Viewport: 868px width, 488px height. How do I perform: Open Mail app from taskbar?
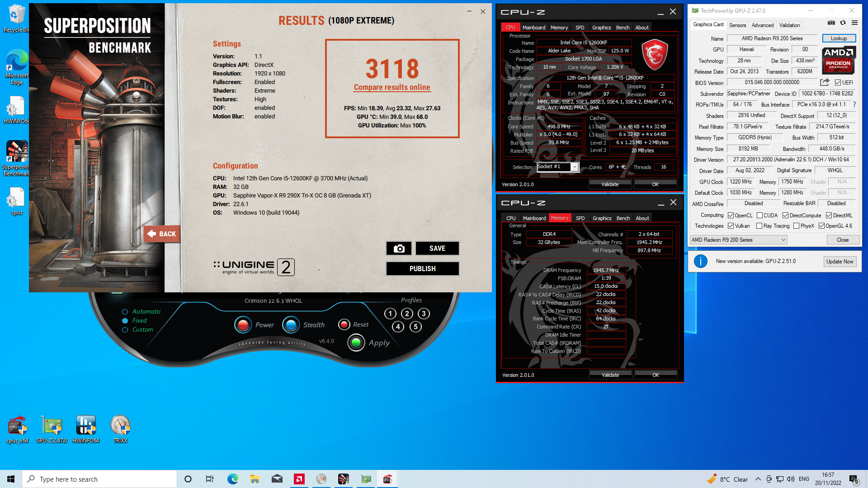pyautogui.click(x=277, y=479)
